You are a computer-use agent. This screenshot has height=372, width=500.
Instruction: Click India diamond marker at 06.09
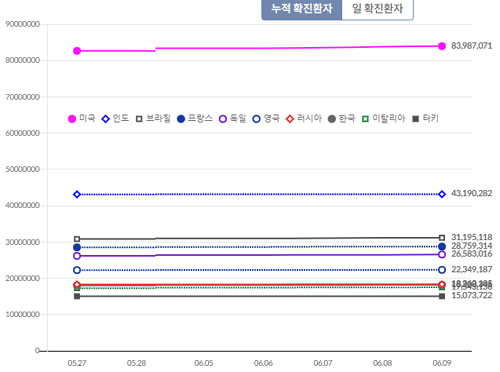tap(442, 194)
